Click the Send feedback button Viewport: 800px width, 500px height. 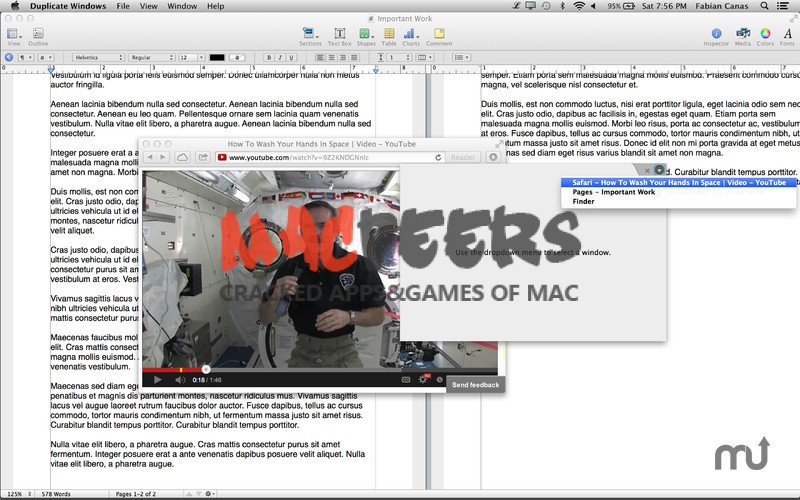(x=476, y=385)
